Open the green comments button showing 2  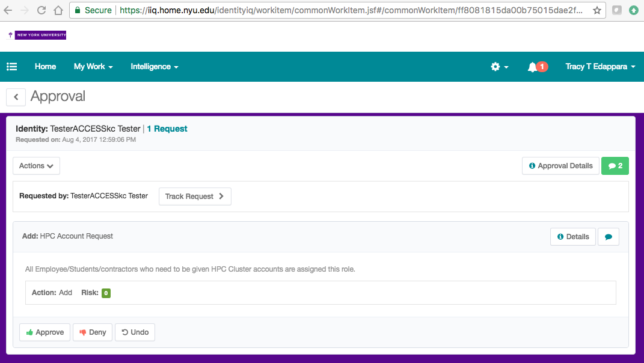coord(615,166)
